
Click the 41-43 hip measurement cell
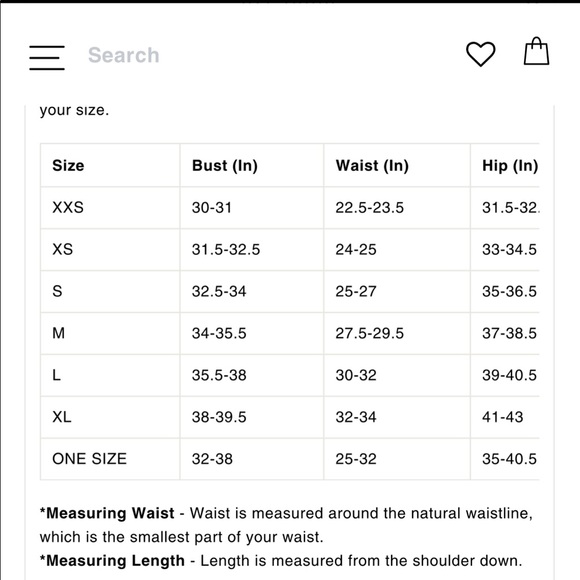click(x=503, y=417)
